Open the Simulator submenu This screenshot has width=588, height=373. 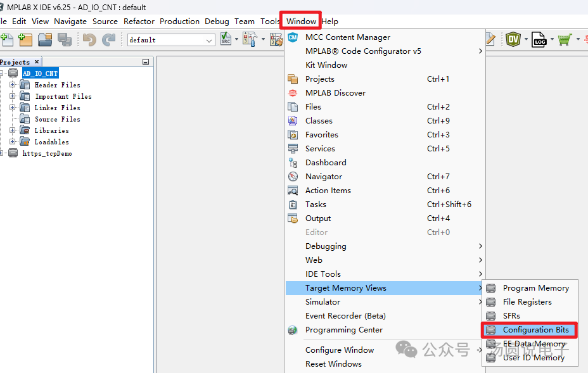tap(385, 302)
